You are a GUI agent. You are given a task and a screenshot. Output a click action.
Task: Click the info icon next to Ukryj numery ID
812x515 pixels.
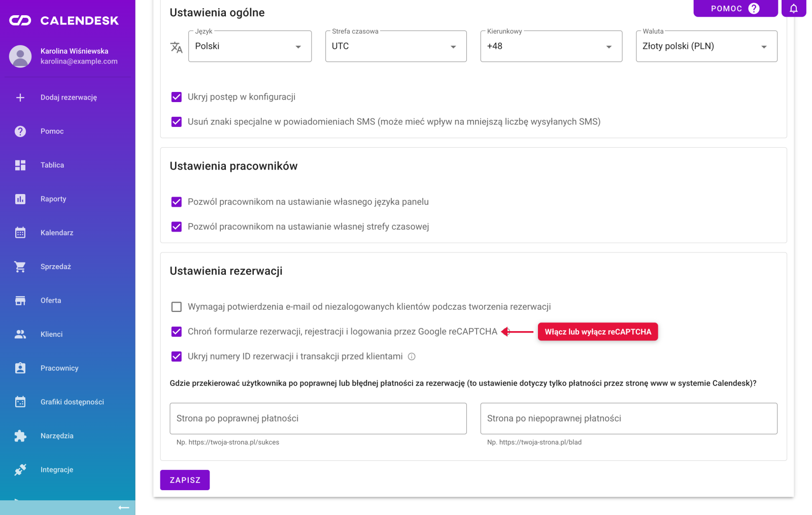tap(412, 357)
